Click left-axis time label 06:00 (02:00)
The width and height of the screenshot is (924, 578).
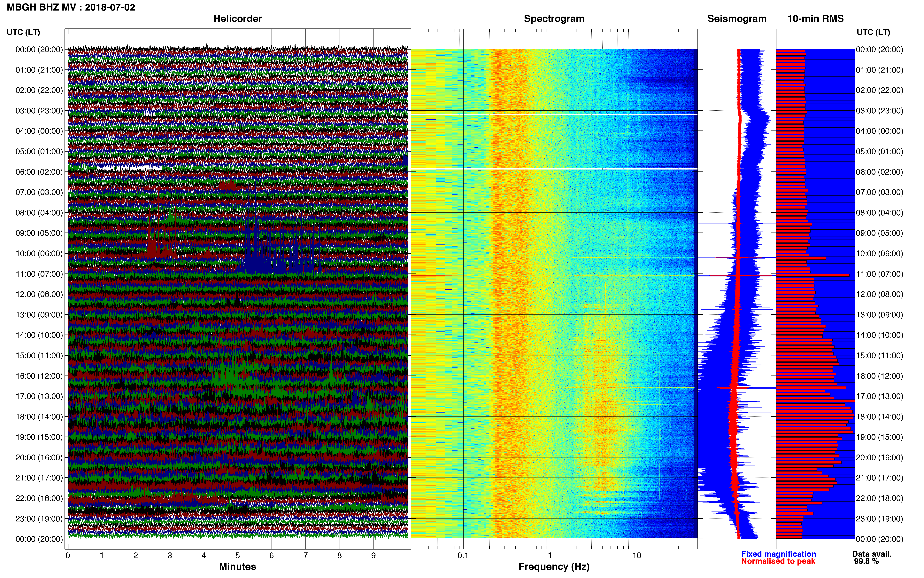tap(39, 172)
